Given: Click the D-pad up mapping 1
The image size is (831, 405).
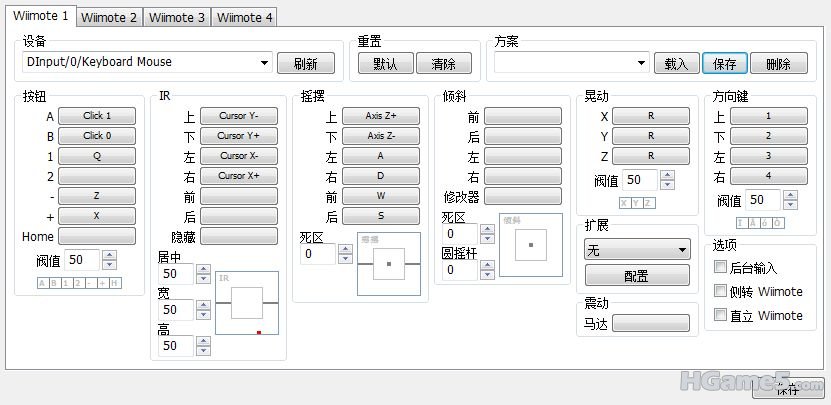Looking at the screenshot, I should tap(769, 116).
